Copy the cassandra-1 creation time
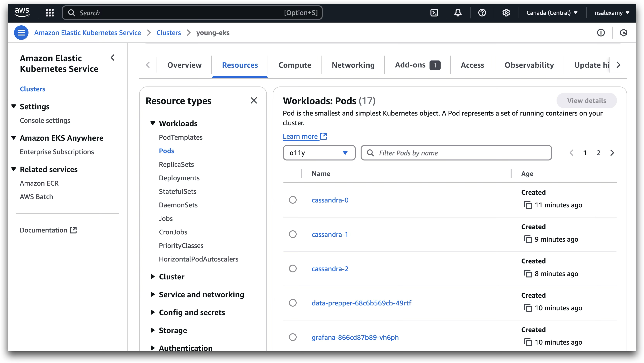 (x=528, y=239)
